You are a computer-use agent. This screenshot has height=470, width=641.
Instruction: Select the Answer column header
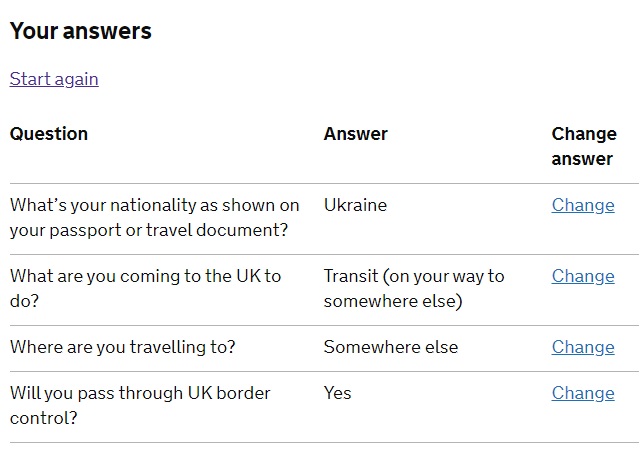(x=355, y=134)
